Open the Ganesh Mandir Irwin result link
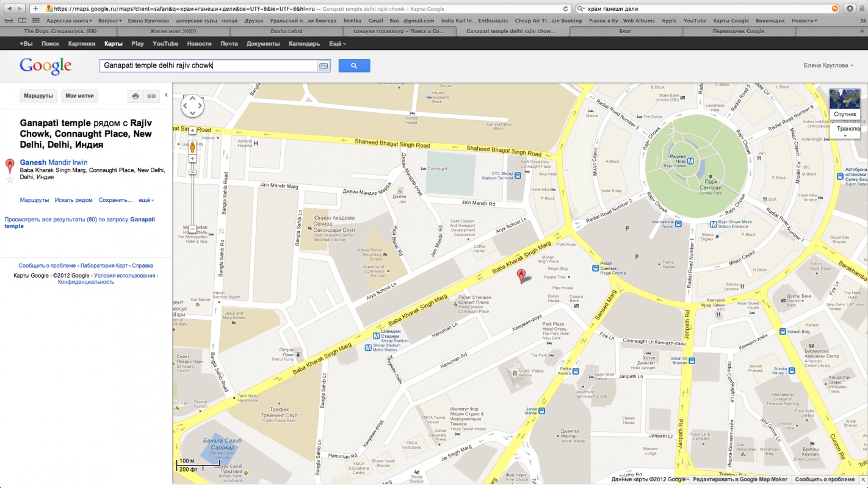Image resolution: width=868 pixels, height=488 pixels. (x=54, y=162)
